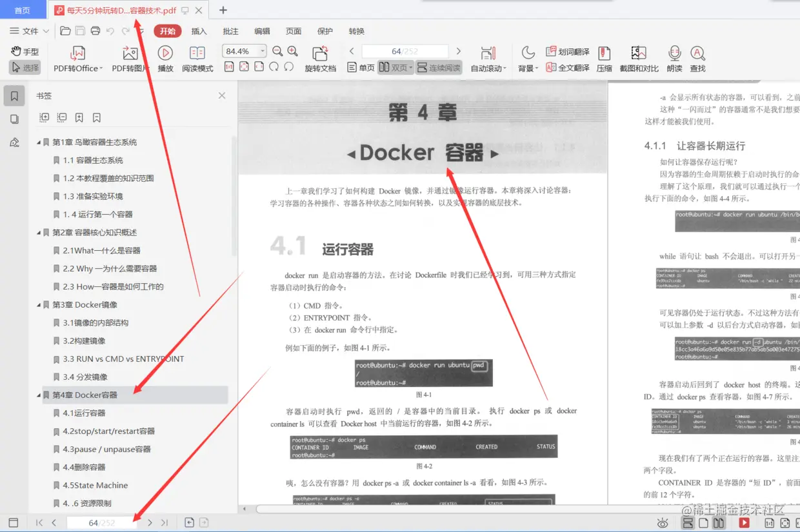Jump to last page in status bar
This screenshot has width=800, height=532.
pos(165,523)
